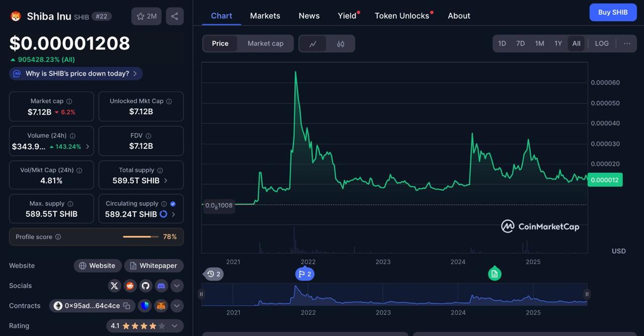
Task: Copy the contract address icon
Action: tap(127, 306)
